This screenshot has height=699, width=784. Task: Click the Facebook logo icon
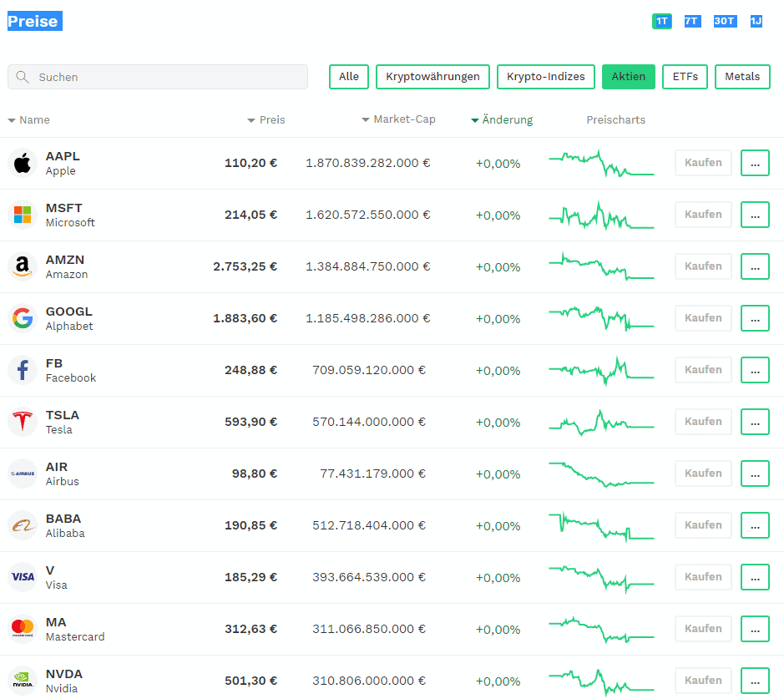click(23, 370)
